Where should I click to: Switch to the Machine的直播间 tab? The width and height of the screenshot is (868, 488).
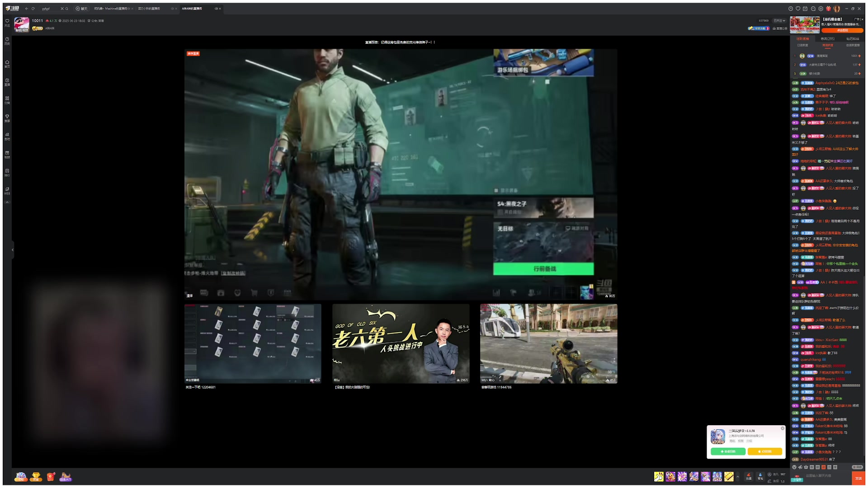point(113,9)
